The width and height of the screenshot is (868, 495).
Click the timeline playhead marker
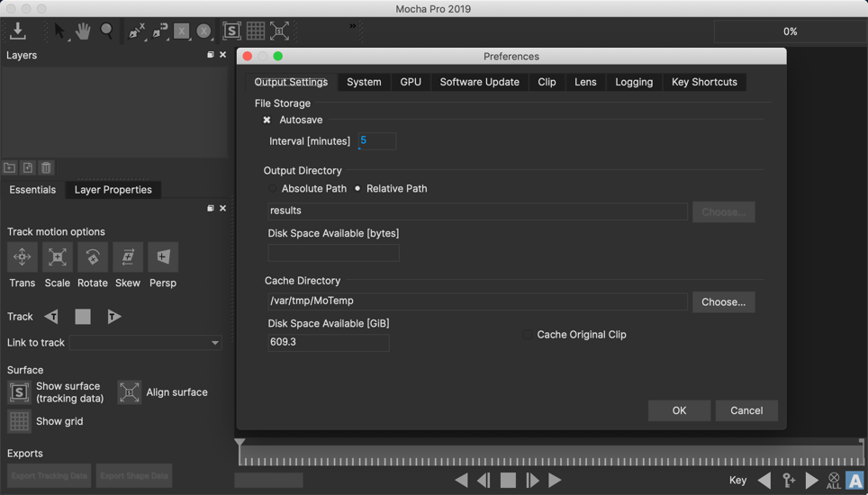[x=240, y=443]
